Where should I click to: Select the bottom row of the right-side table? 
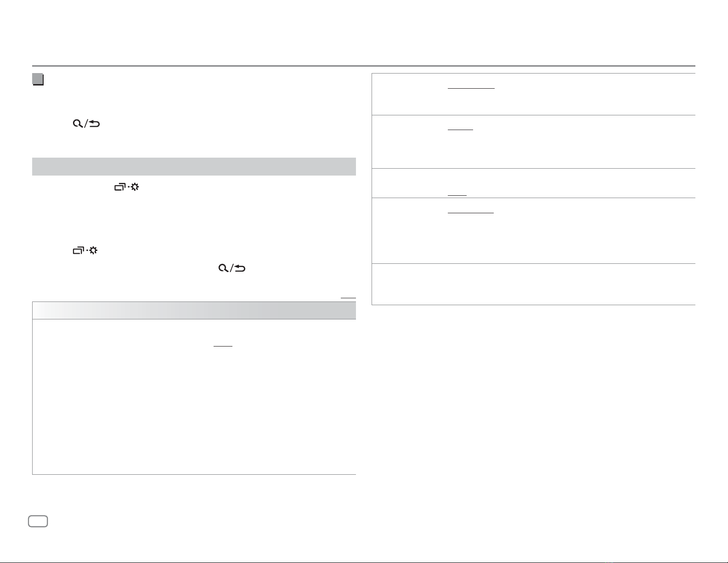pos(533,284)
